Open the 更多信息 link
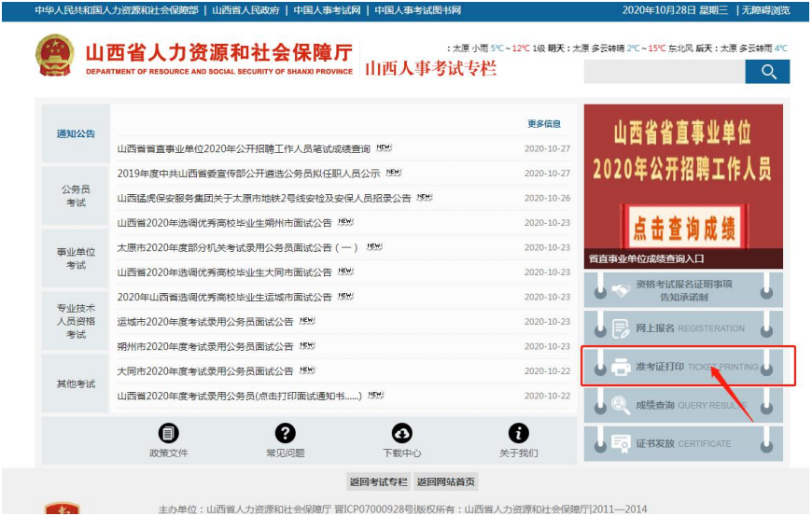812x516 pixels. 544,124
